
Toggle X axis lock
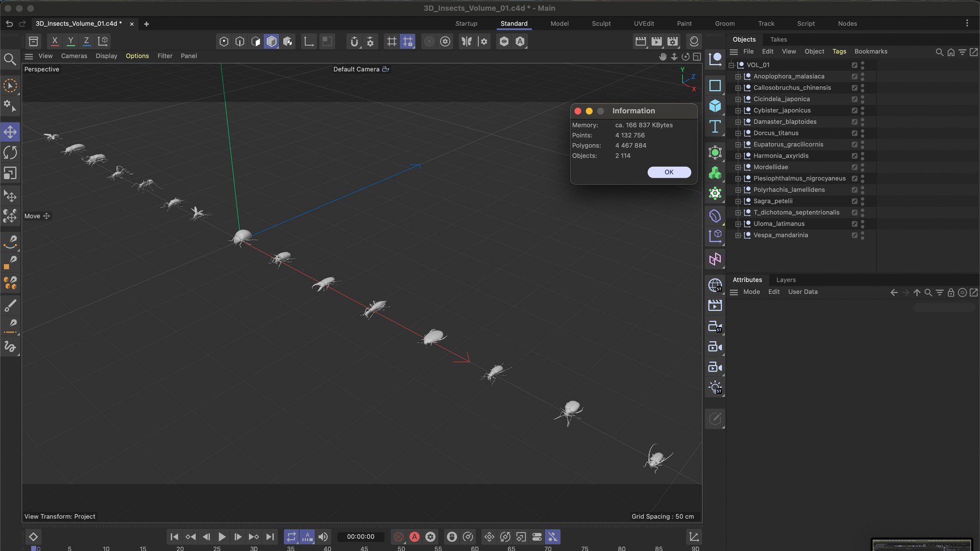tap(55, 41)
